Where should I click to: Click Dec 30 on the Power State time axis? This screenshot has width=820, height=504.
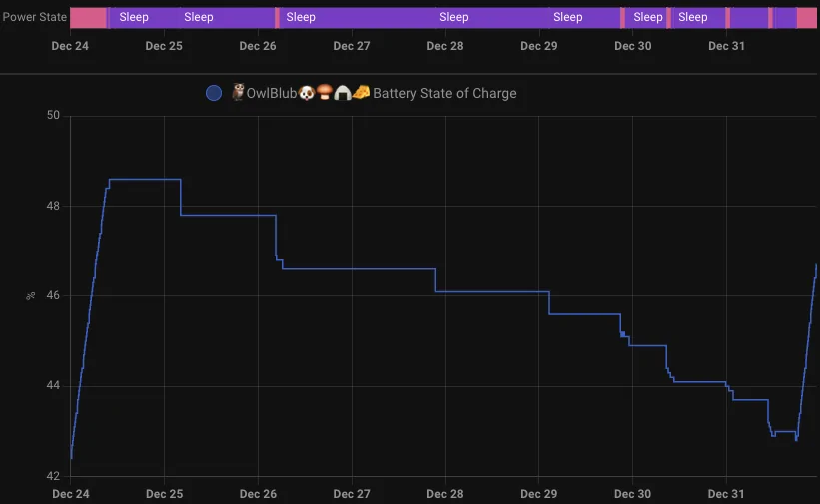tap(633, 46)
